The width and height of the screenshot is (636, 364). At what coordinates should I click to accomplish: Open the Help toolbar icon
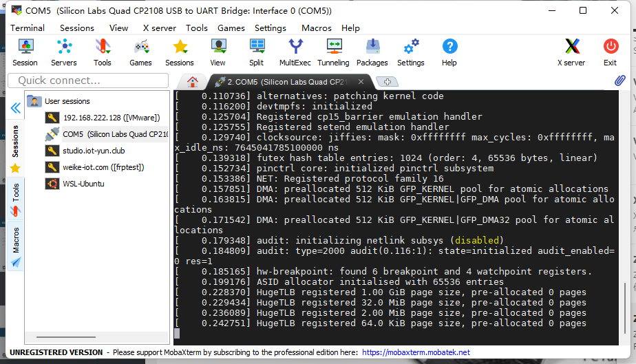449,52
